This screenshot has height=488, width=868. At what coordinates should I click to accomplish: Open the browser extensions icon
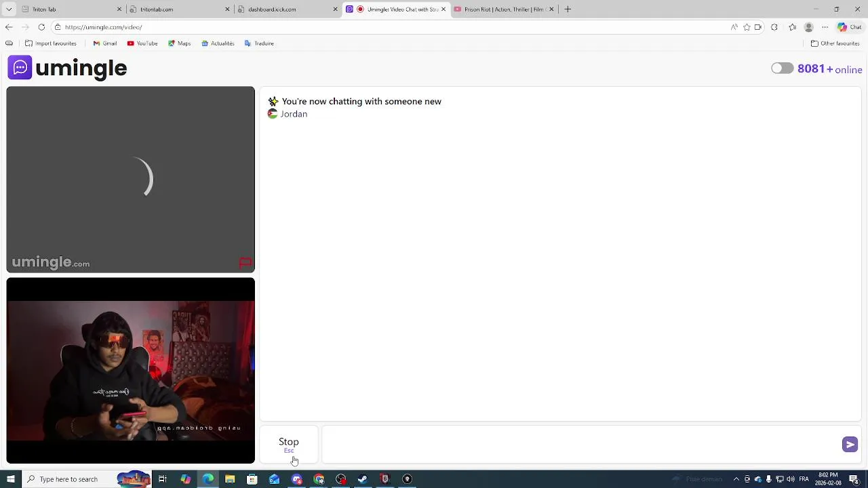(774, 27)
